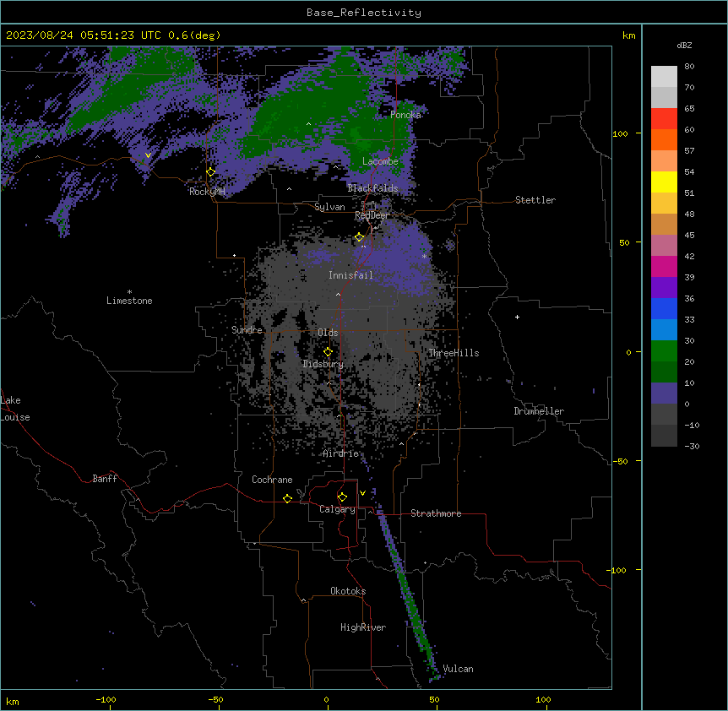This screenshot has width=728, height=711.
Task: Click the yellow V marker northwest of RockyMH
Action: click(x=148, y=155)
